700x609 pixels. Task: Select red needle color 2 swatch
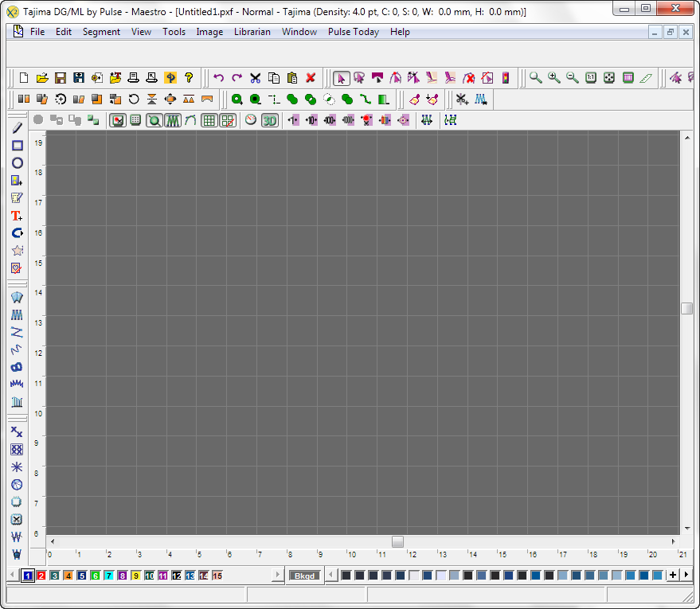tap(41, 576)
